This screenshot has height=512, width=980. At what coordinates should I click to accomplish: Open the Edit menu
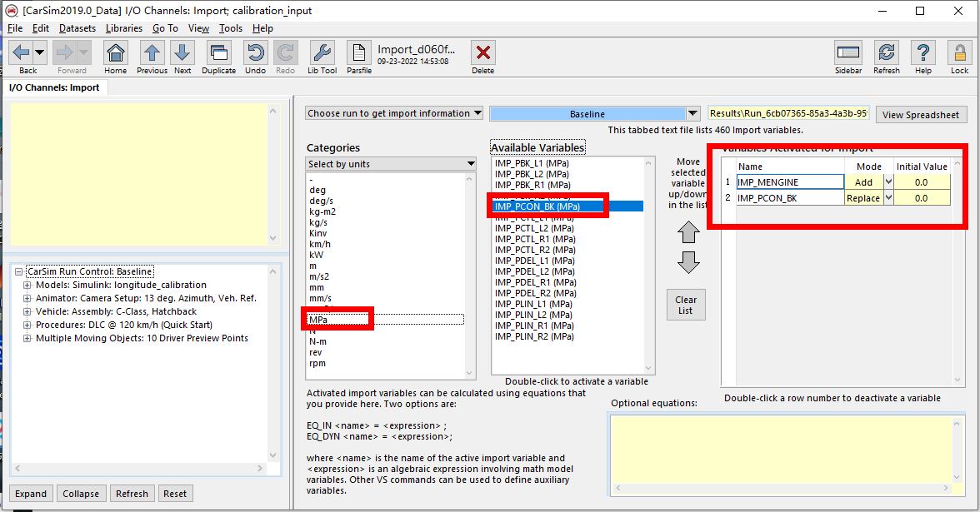click(x=41, y=28)
